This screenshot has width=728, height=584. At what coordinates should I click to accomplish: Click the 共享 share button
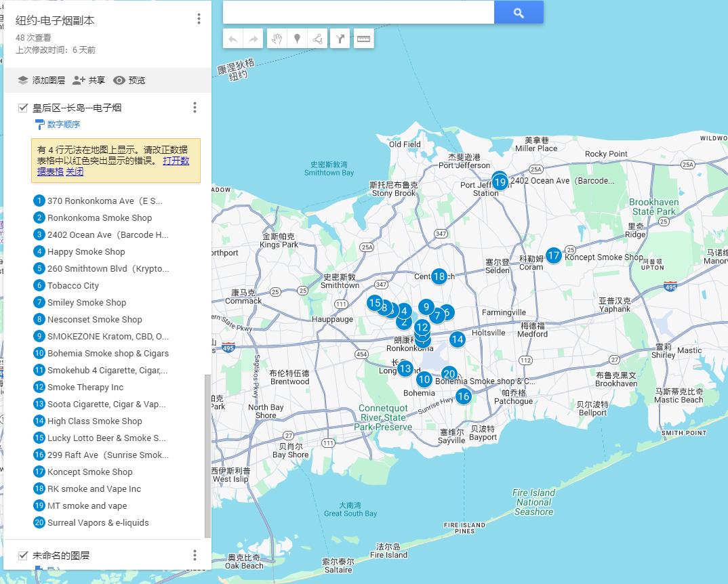(x=89, y=80)
